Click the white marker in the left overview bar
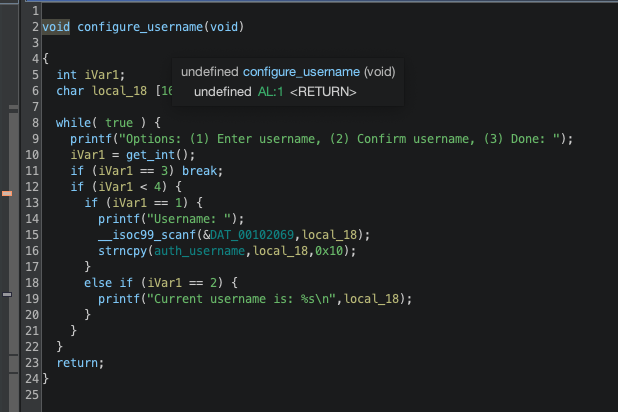The height and width of the screenshot is (412, 618). pos(7,295)
